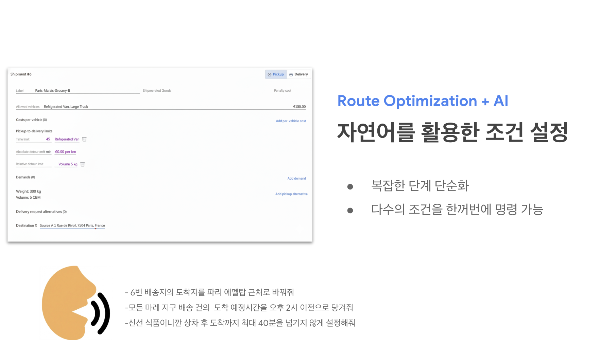
Task: Click the trash icon next to Volume 5 kg
Action: (x=83, y=164)
